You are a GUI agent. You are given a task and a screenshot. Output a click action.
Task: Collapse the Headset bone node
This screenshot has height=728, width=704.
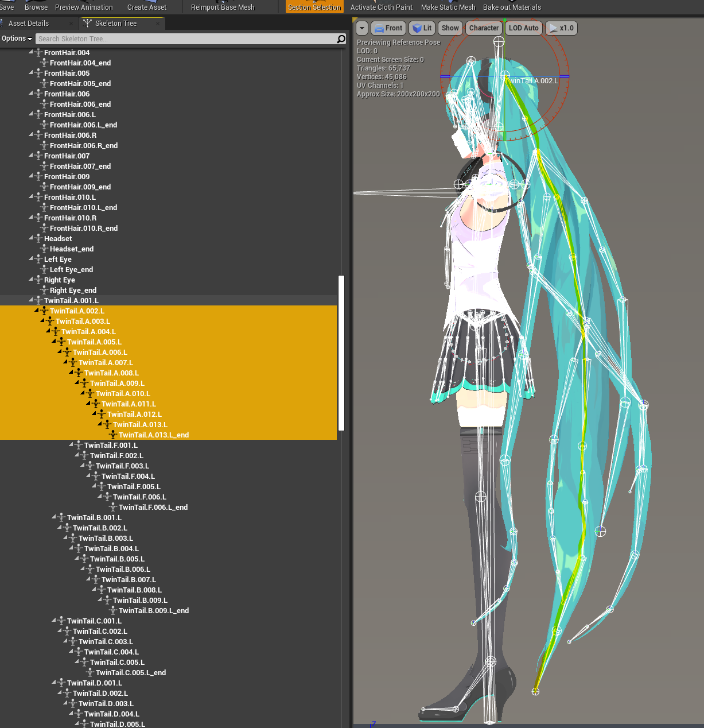click(31, 238)
